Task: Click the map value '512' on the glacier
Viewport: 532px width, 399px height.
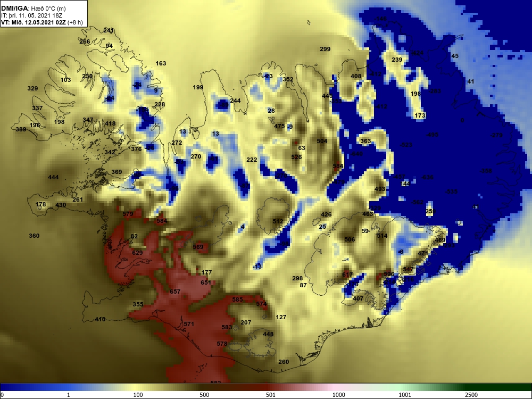Action: tap(278, 221)
